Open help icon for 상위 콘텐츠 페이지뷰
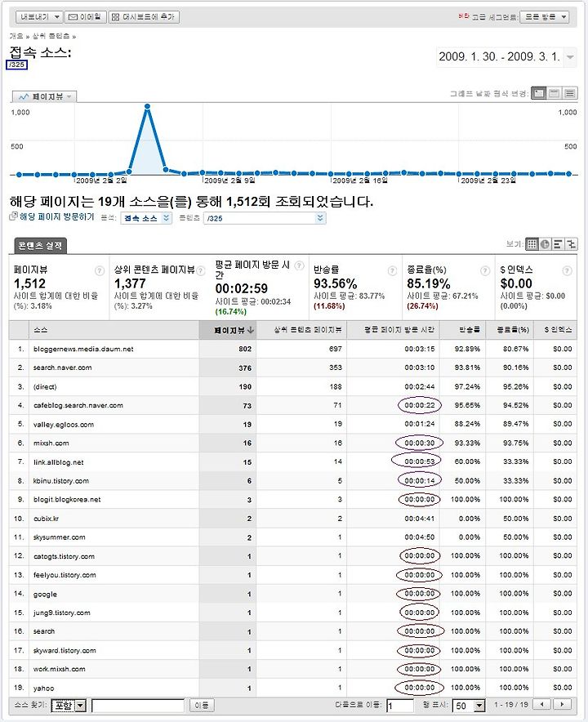 [x=201, y=271]
